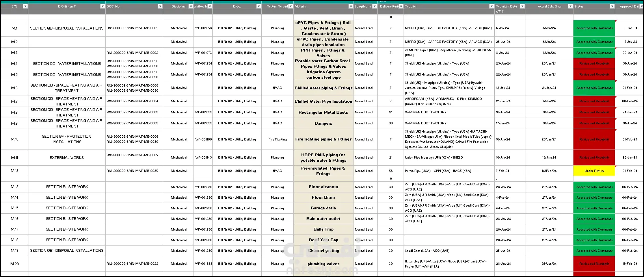Viewport: 644px width, 277px height.
Task: Select workflow cell 'WF-001339'
Action: pos(203,264)
